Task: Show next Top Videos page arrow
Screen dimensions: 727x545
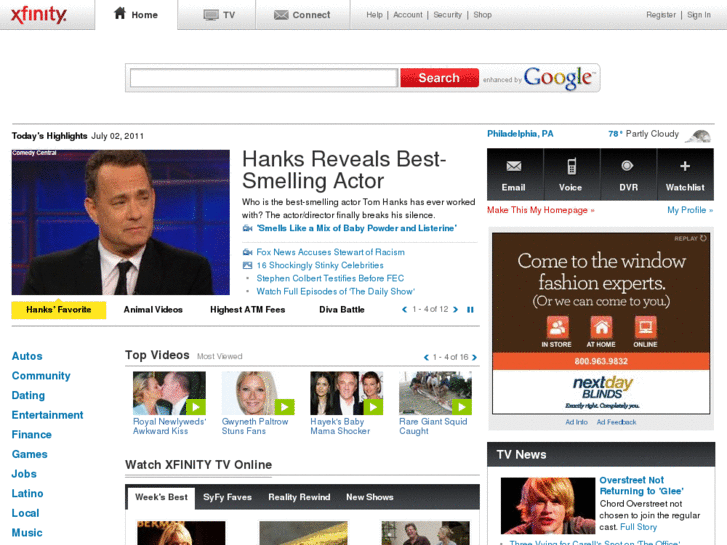Action: (474, 357)
